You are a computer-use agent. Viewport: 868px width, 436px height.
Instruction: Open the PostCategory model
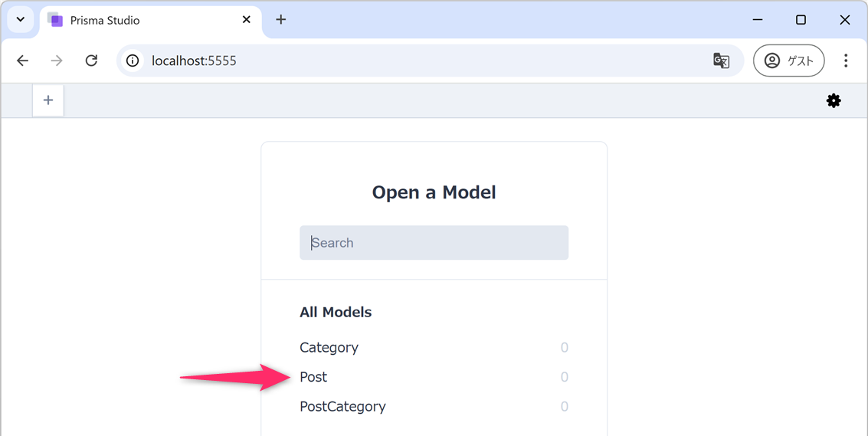[x=342, y=407]
